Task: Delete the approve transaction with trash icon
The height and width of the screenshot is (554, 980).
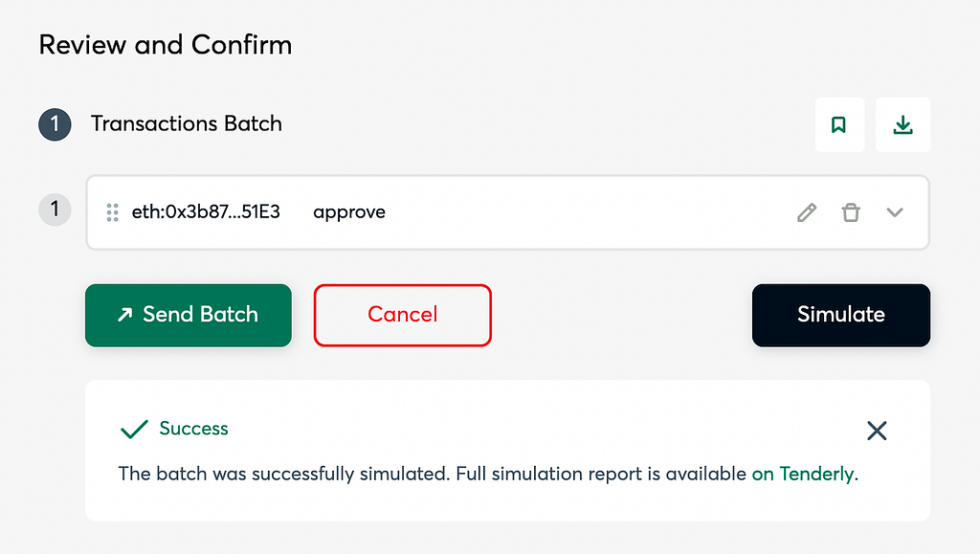Action: pos(851,212)
